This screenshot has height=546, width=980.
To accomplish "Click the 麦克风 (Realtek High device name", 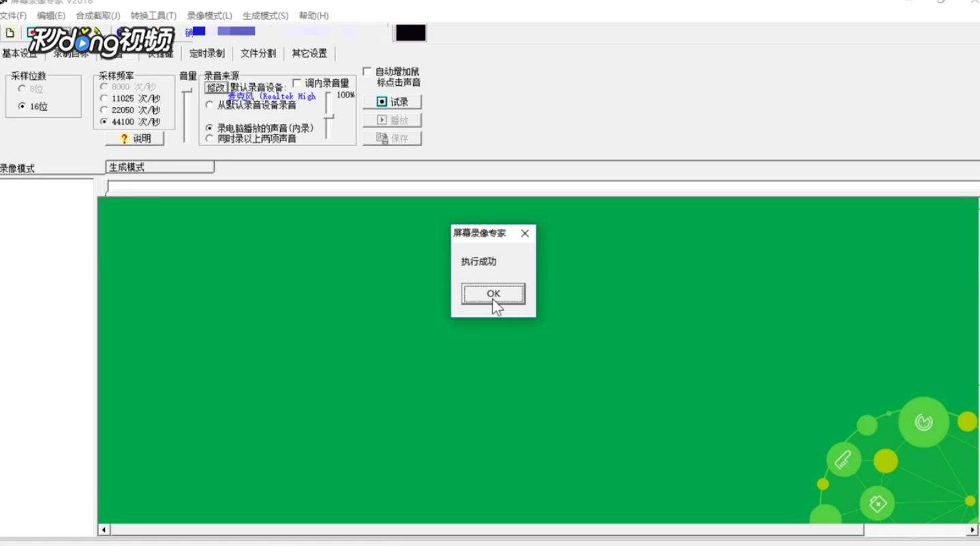I will pyautogui.click(x=272, y=97).
